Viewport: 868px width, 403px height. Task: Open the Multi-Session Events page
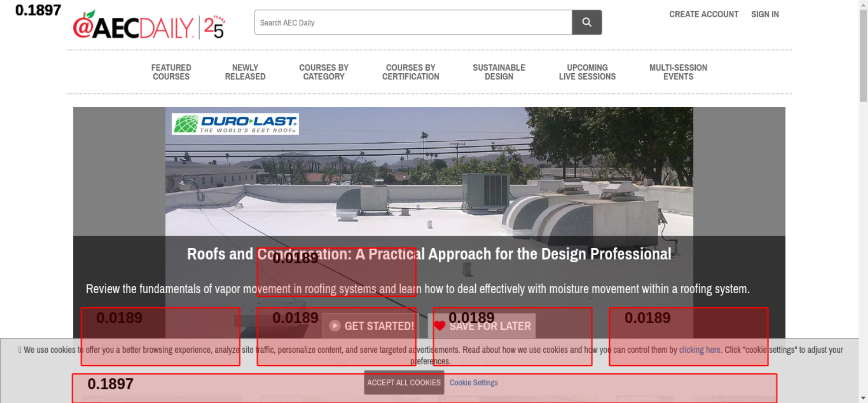(678, 72)
